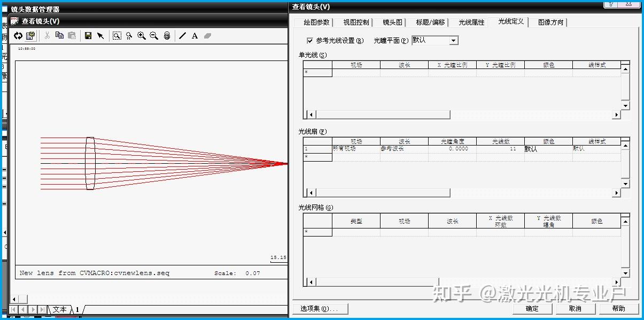
Task: Open 选项集(U)... settings
Action: [x=320, y=308]
